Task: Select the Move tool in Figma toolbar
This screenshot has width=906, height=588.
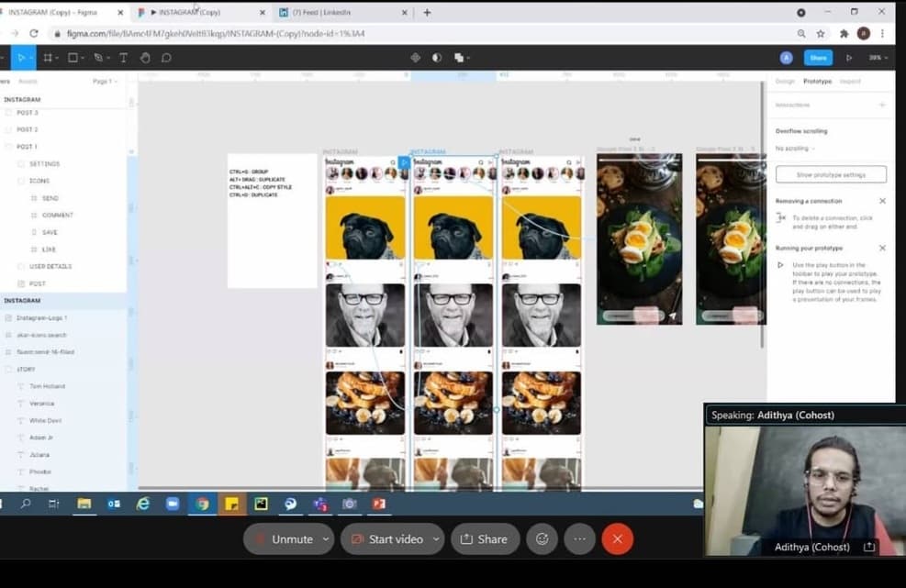Action: [x=22, y=58]
